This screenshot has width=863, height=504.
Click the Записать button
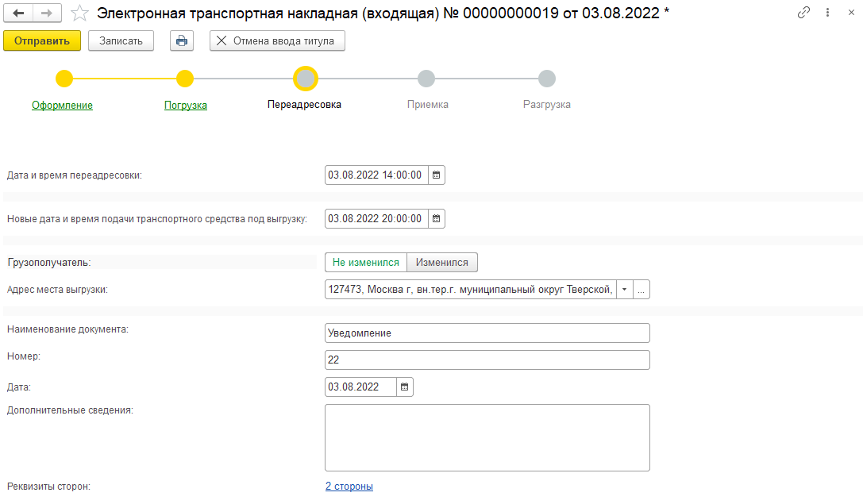coord(121,40)
